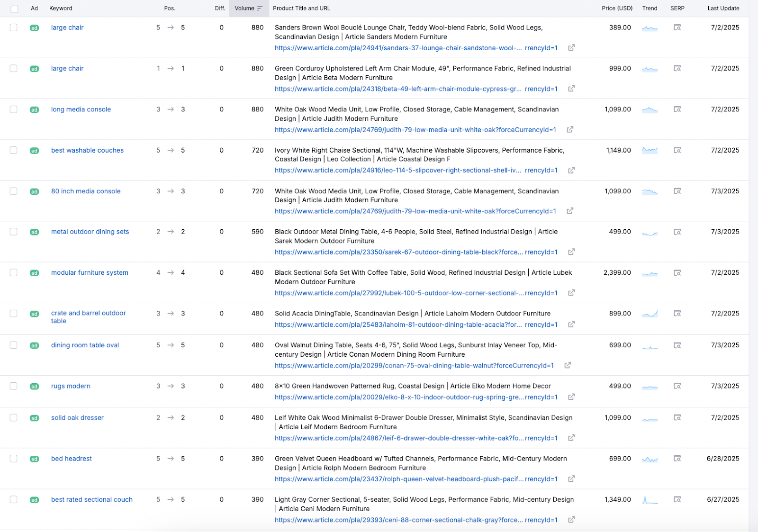Open keyword link dining room table oval

coord(85,345)
